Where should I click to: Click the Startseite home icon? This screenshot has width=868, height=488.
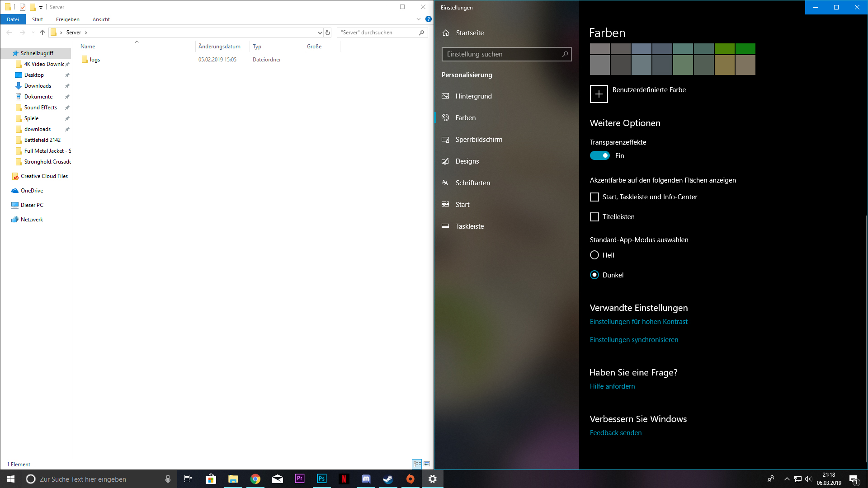(446, 33)
